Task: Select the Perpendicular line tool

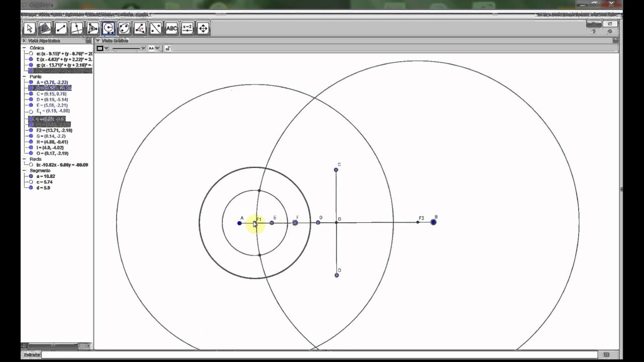Action: (76, 28)
